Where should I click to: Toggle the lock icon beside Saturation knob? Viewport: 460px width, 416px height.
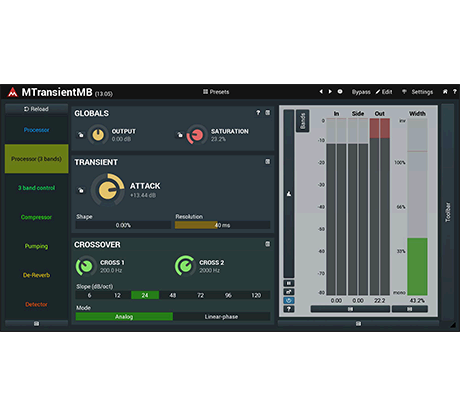click(x=180, y=135)
